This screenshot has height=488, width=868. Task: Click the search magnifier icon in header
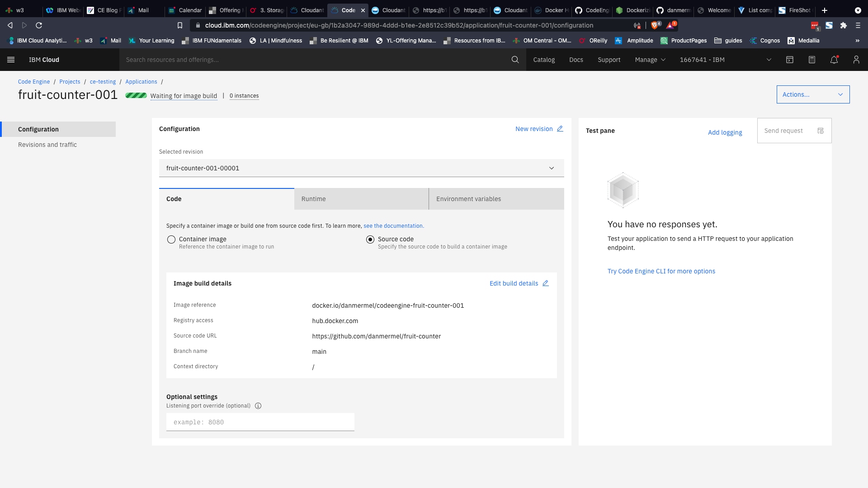515,60
